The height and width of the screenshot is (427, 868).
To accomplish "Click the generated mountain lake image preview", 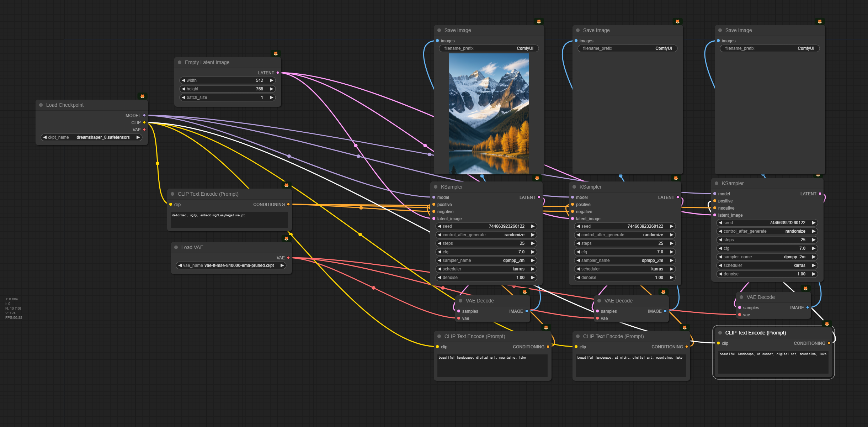I will pos(489,114).
